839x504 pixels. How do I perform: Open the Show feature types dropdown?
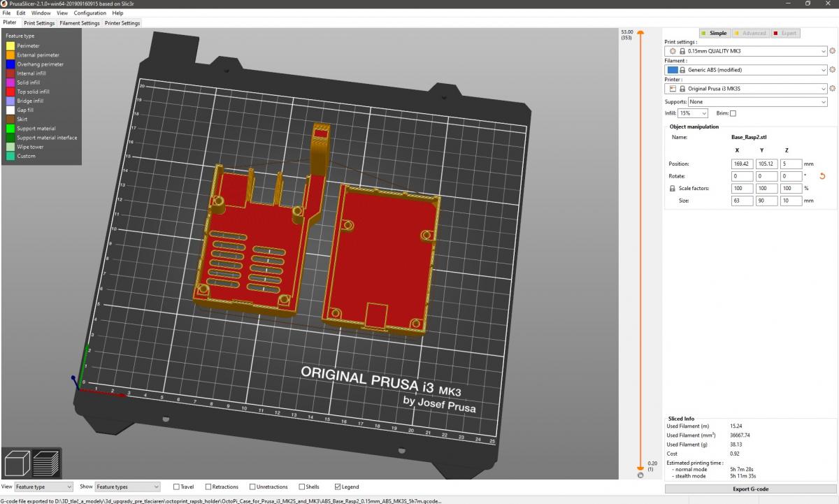[127, 487]
